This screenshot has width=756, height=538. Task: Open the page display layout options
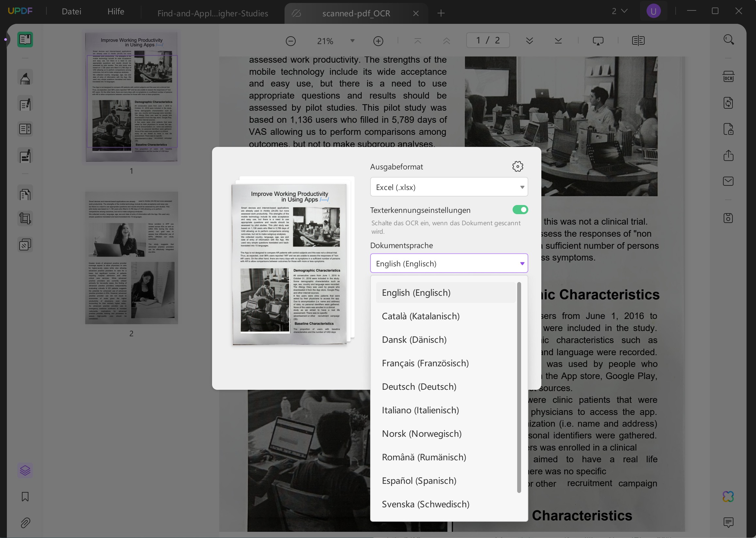pyautogui.click(x=638, y=41)
